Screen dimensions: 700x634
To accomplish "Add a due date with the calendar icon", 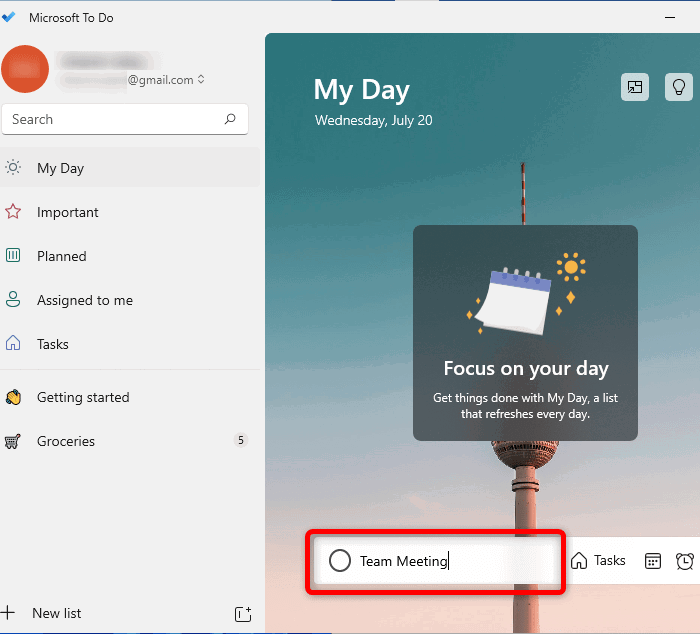I will (x=653, y=561).
